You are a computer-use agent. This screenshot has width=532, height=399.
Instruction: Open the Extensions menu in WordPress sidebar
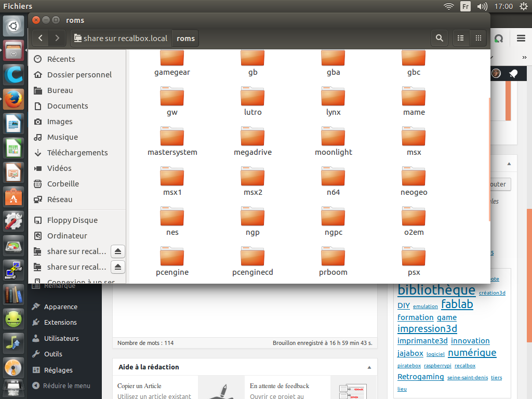(60, 323)
